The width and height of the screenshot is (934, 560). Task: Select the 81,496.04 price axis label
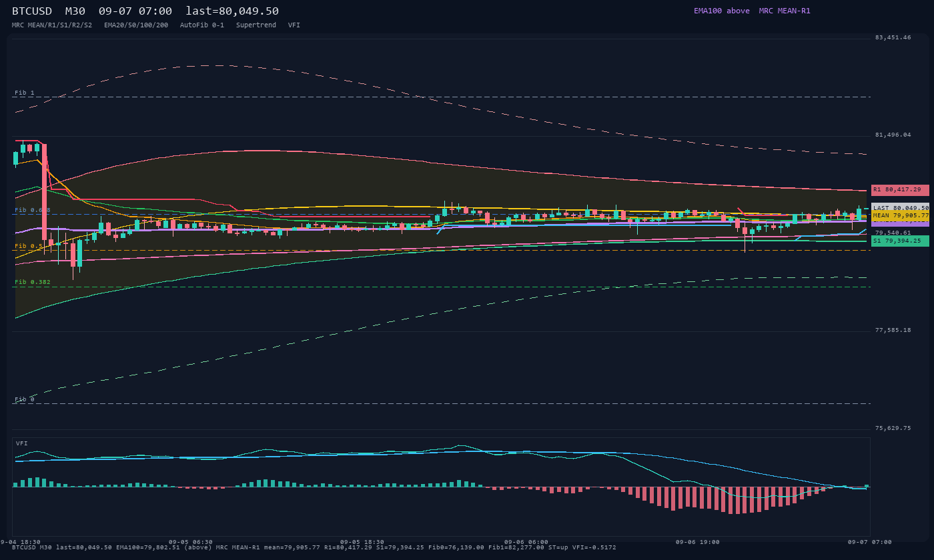click(893, 135)
